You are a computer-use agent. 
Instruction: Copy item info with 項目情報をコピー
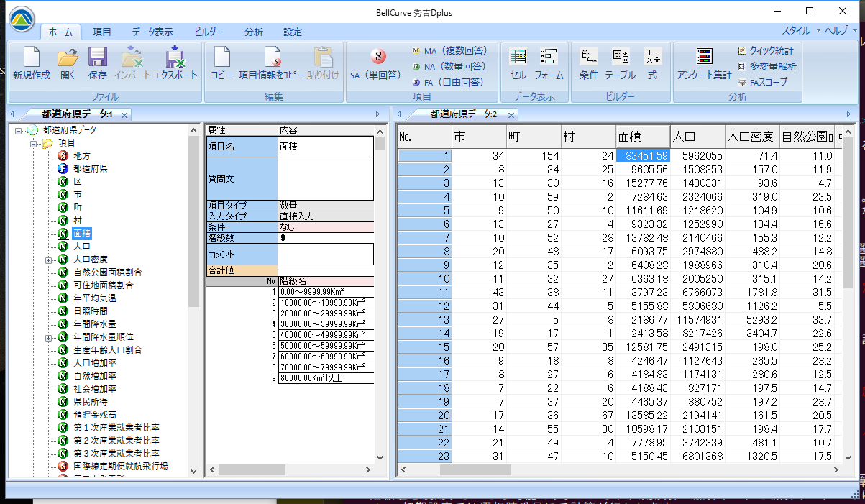point(271,62)
